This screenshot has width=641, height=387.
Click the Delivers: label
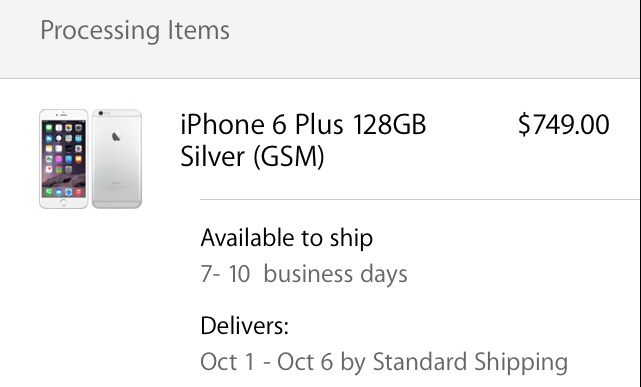click(x=244, y=326)
